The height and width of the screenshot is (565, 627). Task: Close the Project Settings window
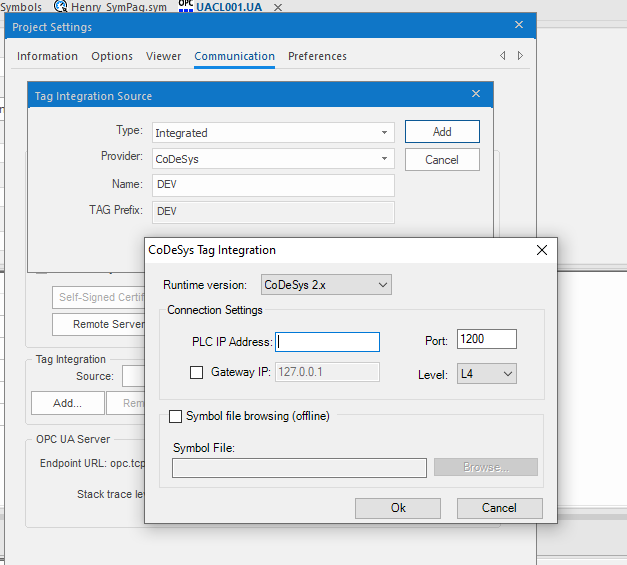(519, 27)
